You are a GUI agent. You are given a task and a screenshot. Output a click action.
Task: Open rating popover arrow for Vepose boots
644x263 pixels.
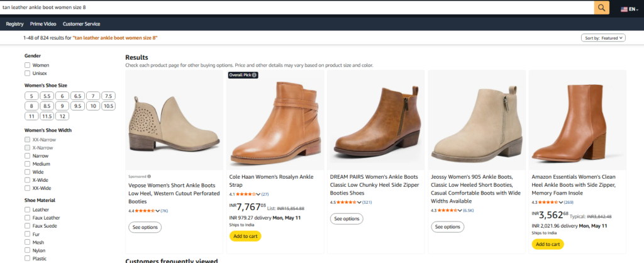[x=158, y=211]
